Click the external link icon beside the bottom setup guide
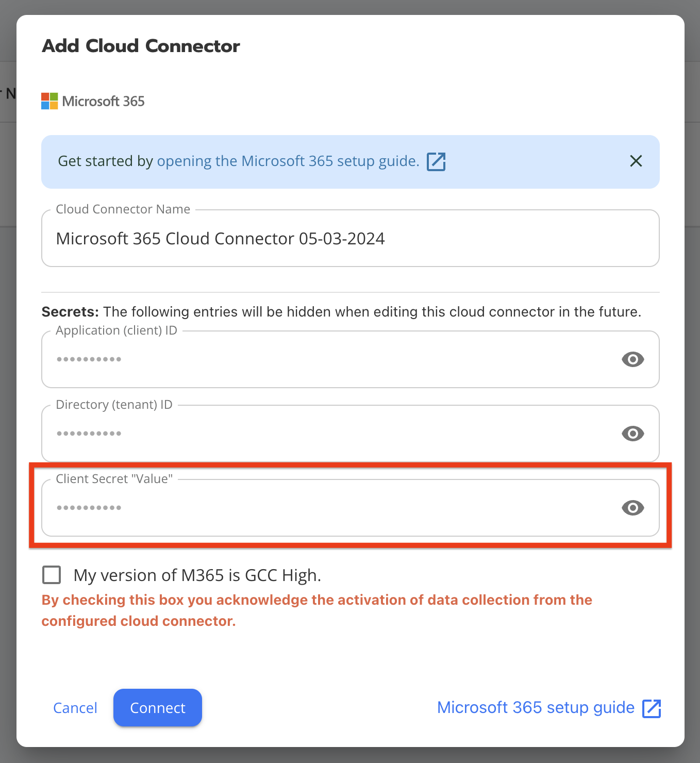 coord(652,708)
